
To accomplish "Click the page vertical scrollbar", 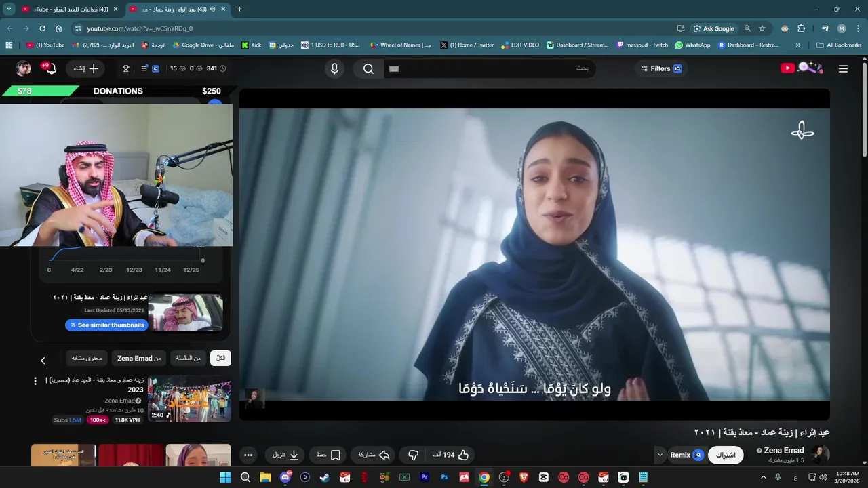I will click(x=864, y=110).
